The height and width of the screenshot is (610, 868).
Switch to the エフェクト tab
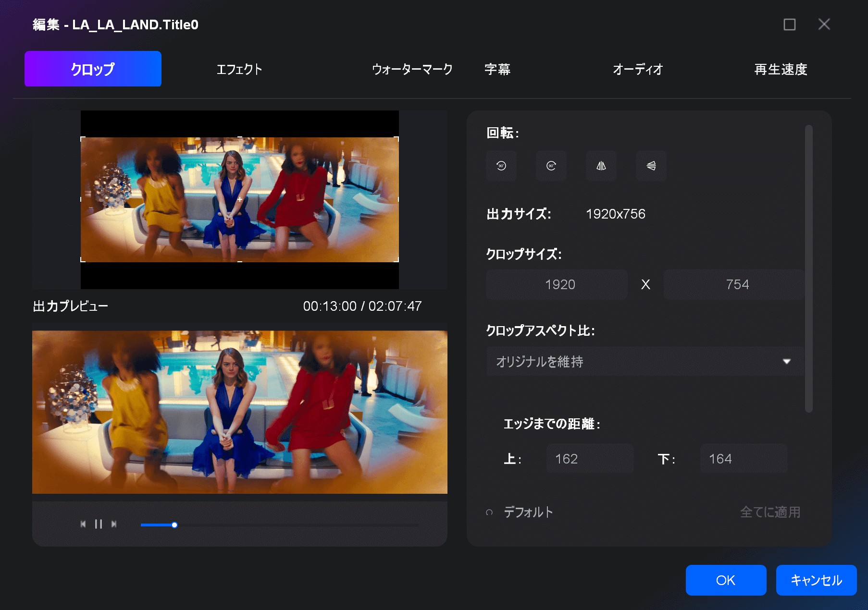[x=239, y=69]
